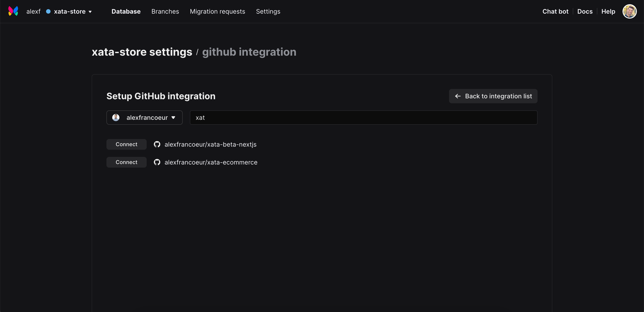Click GitHub icon beside xata-ecommerce

point(157,162)
